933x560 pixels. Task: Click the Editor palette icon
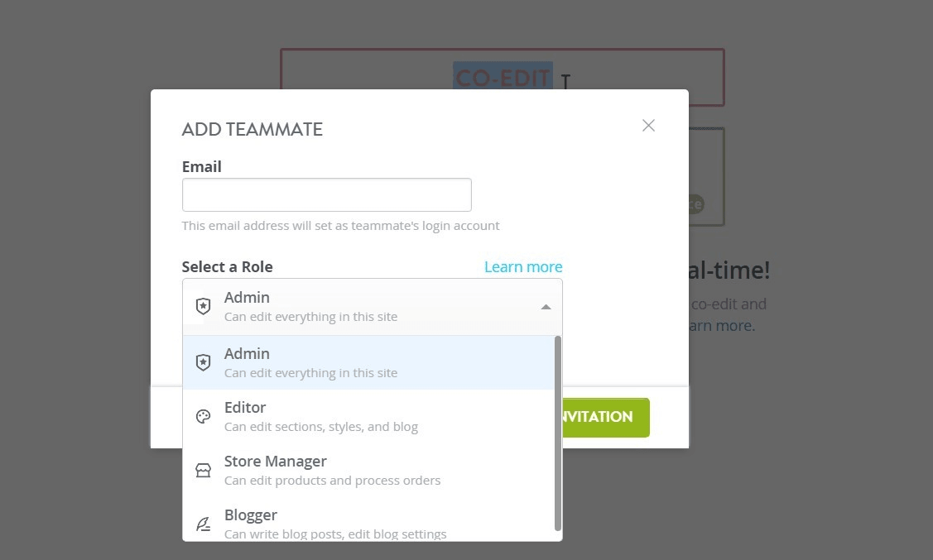tap(203, 416)
